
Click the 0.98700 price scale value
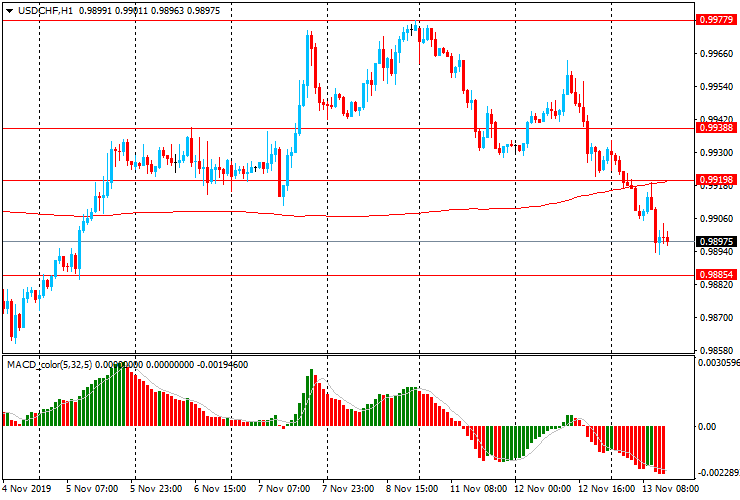tap(716, 318)
